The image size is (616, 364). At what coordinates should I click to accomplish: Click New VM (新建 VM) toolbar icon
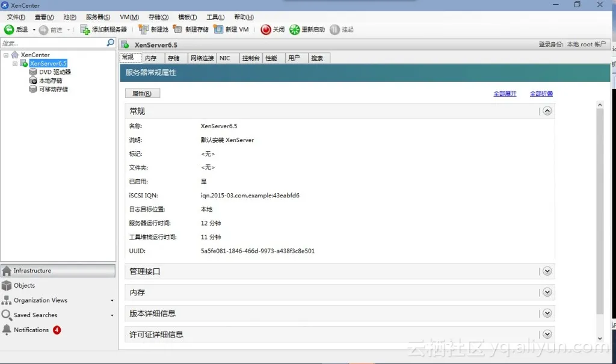(218, 29)
